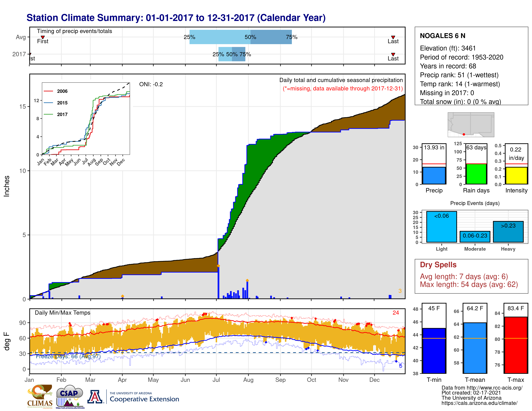The width and height of the screenshot is (532, 411).
Task: Click the red station dot on the map
Action: coord(464,134)
